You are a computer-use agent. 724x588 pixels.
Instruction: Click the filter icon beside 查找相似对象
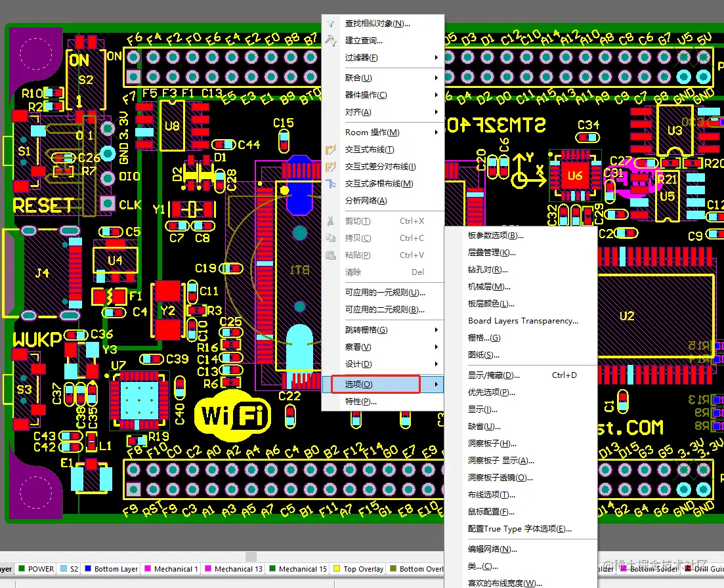tap(331, 24)
